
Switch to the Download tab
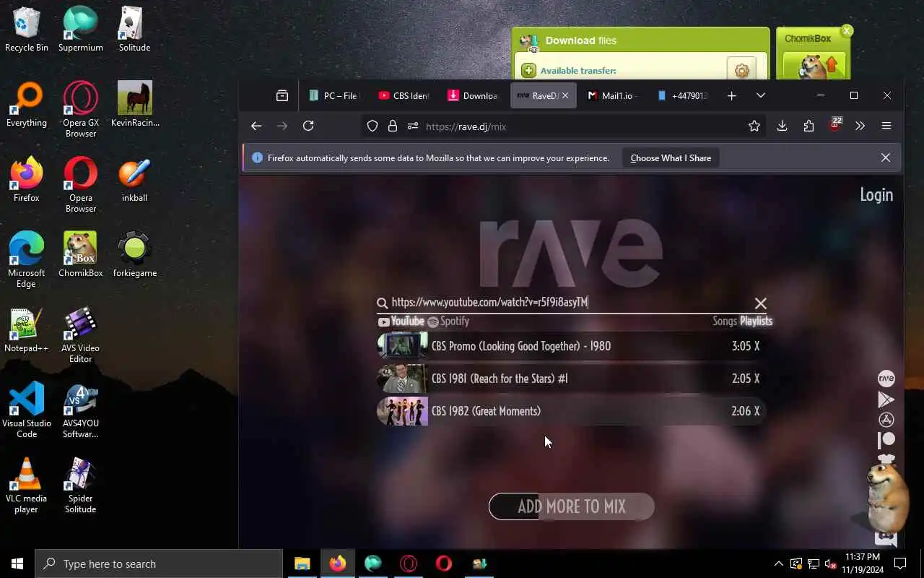coord(474,95)
